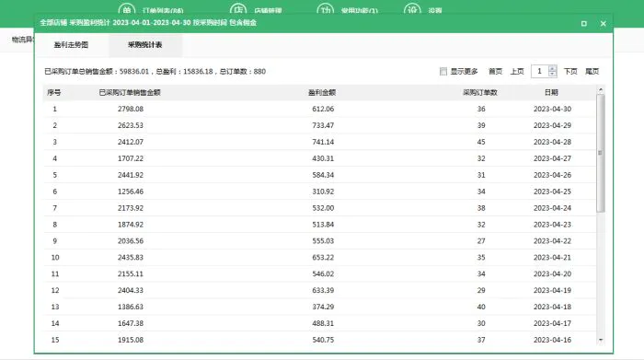This screenshot has width=644, height=360.
Task: Close the 采购盈利统计 dialog
Action: pyautogui.click(x=603, y=23)
